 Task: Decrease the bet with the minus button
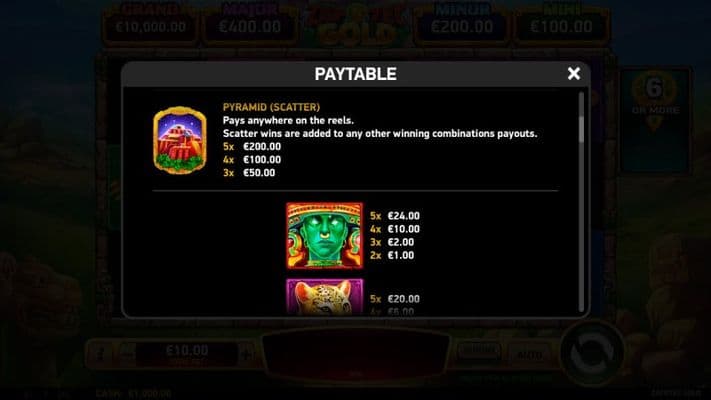(127, 353)
